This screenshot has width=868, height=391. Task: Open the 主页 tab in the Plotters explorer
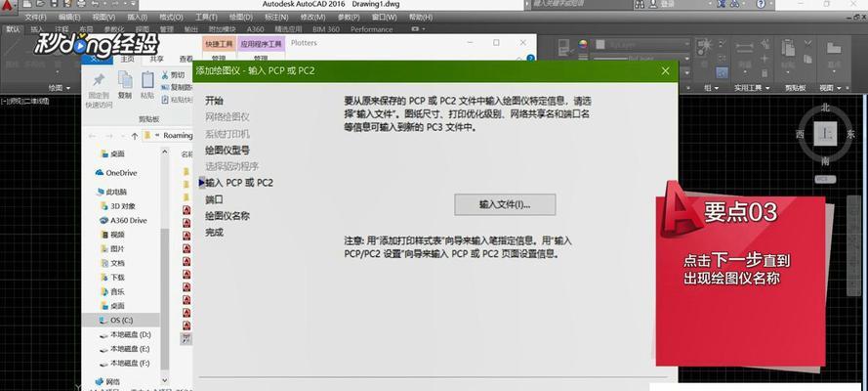pos(127,59)
